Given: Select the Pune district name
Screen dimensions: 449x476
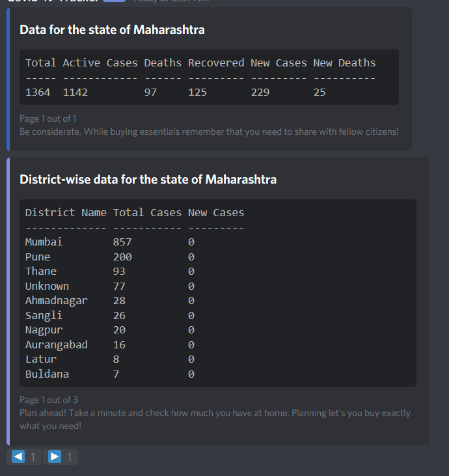Looking at the screenshot, I should click(x=38, y=257).
